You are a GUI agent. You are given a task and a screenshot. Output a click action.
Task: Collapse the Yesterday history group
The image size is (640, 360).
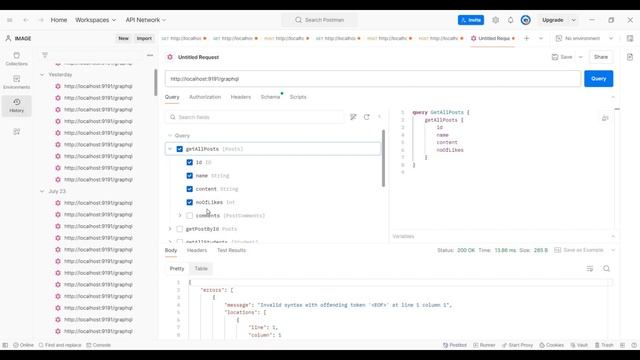[42, 75]
